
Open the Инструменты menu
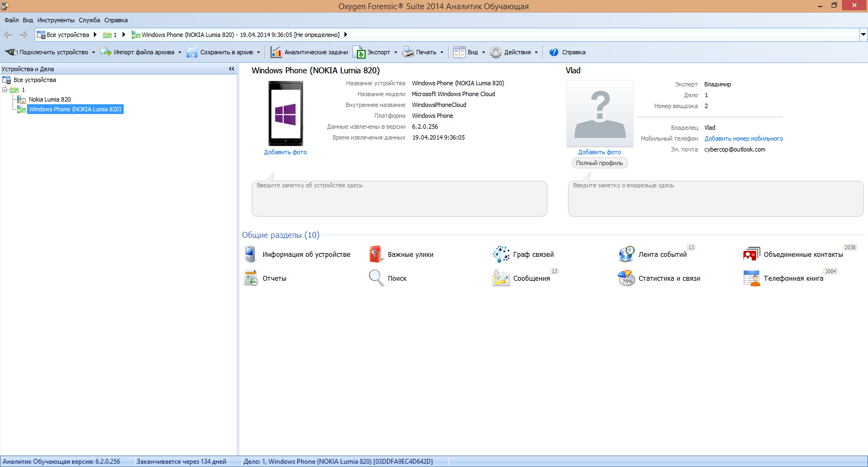point(56,20)
